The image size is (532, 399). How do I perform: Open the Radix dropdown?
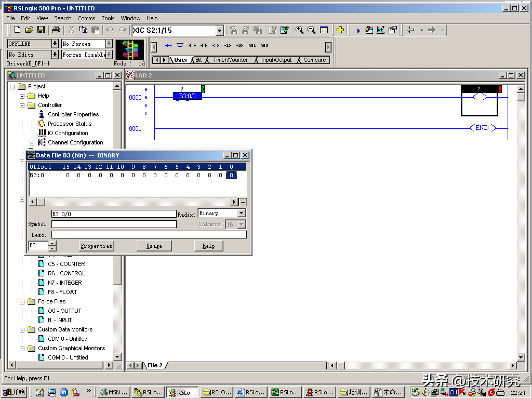pyautogui.click(x=241, y=214)
